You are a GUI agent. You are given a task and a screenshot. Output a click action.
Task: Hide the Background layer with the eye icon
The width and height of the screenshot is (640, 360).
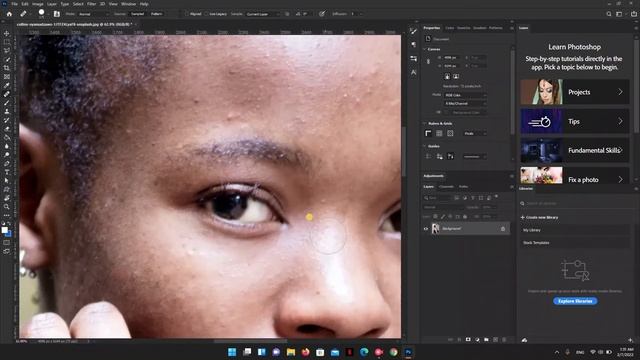click(x=426, y=229)
